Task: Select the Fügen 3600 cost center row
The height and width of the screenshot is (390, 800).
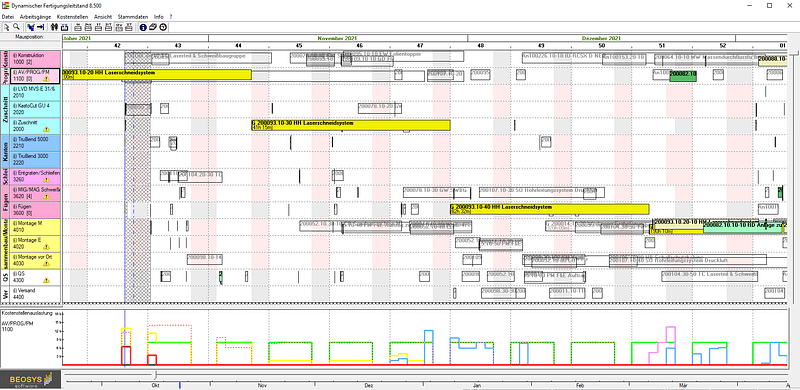Action: pyautogui.click(x=35, y=209)
